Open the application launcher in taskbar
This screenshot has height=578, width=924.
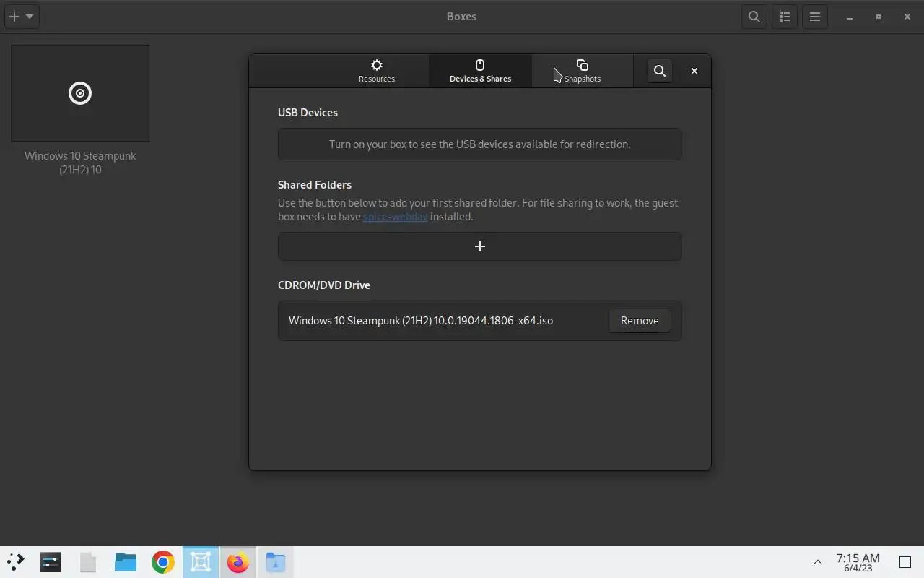coord(15,561)
